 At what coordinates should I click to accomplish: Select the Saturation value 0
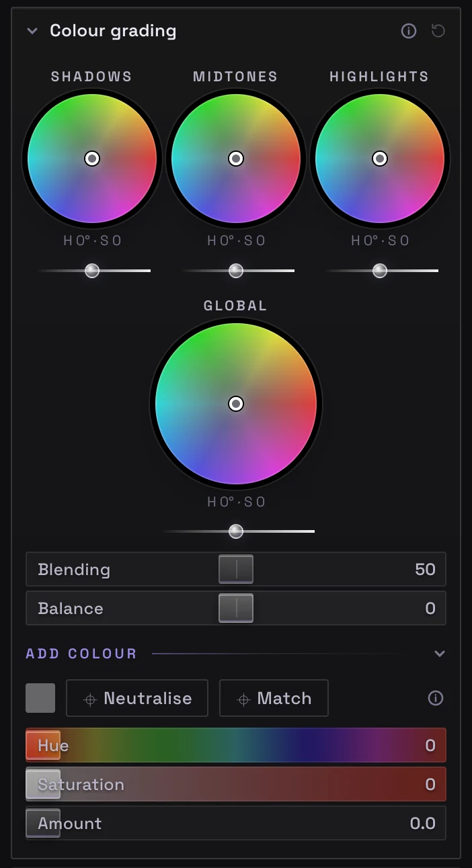[x=430, y=785]
